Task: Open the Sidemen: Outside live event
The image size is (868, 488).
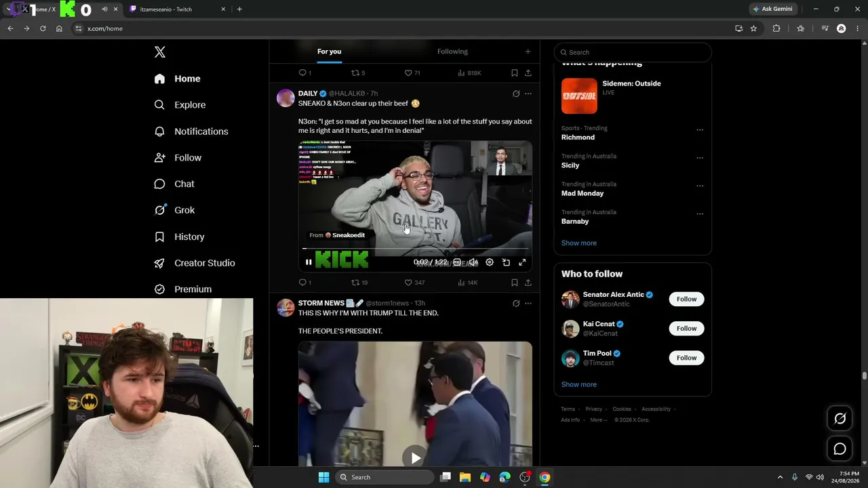Action: tap(633, 96)
